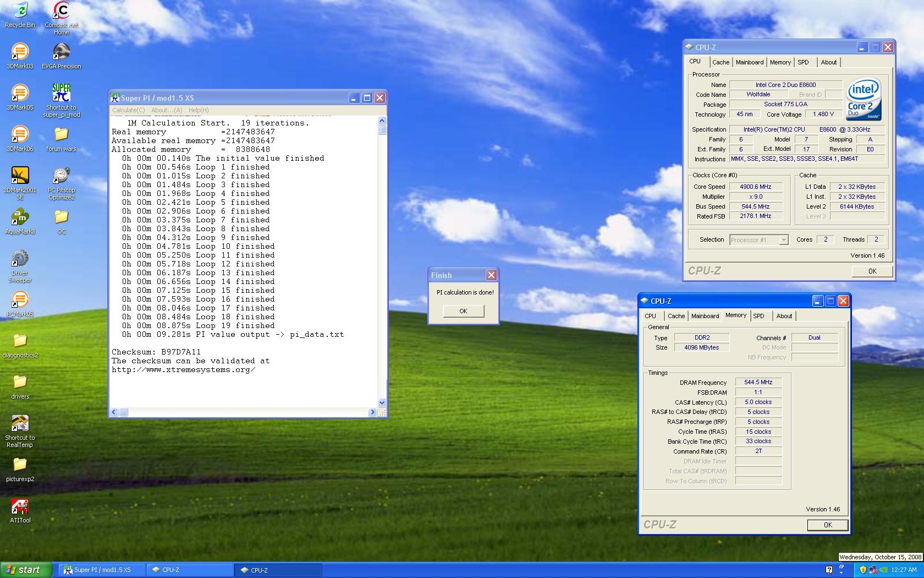Switch to Mainboard tab in lower CPU-Z
The height and width of the screenshot is (578, 924).
705,316
